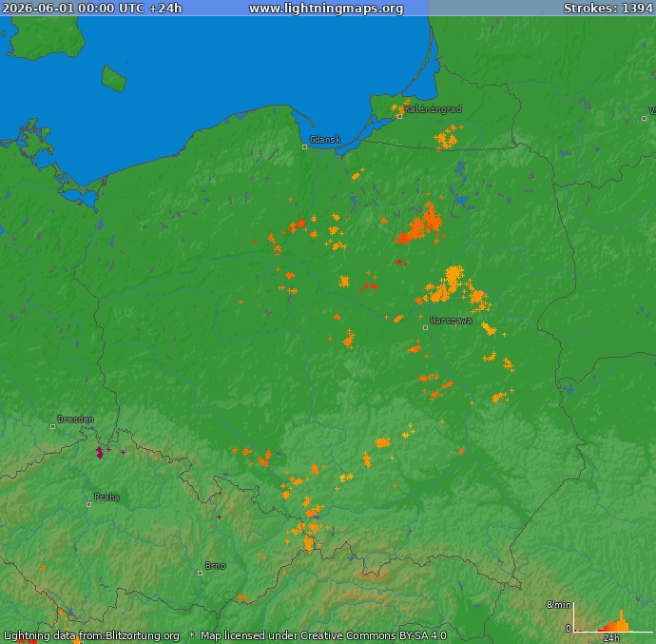Click the Warszawa city marker square
Image resolution: width=656 pixels, height=644 pixels.
(x=426, y=328)
